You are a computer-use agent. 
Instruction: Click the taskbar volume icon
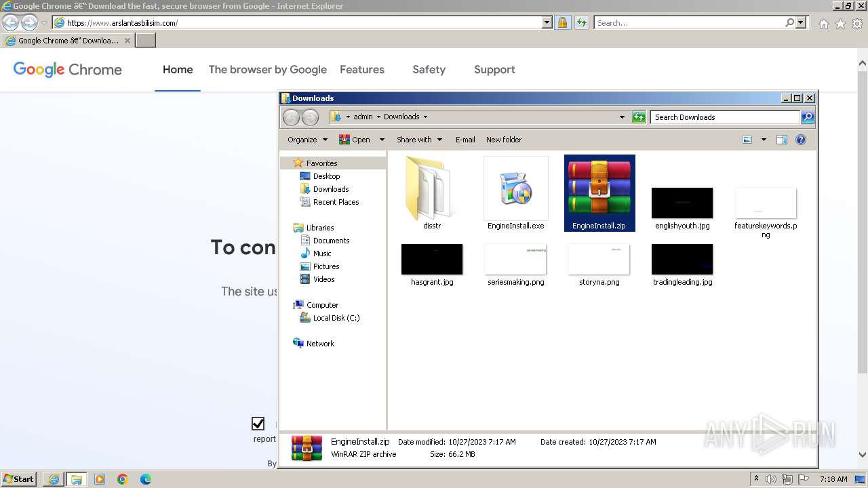[x=771, y=479]
